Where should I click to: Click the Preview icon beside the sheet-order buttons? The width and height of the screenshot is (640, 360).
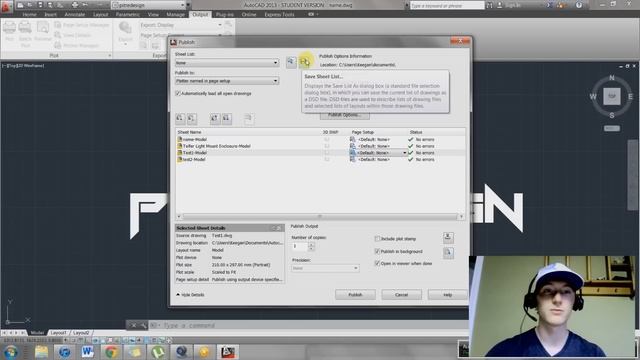[x=248, y=118]
